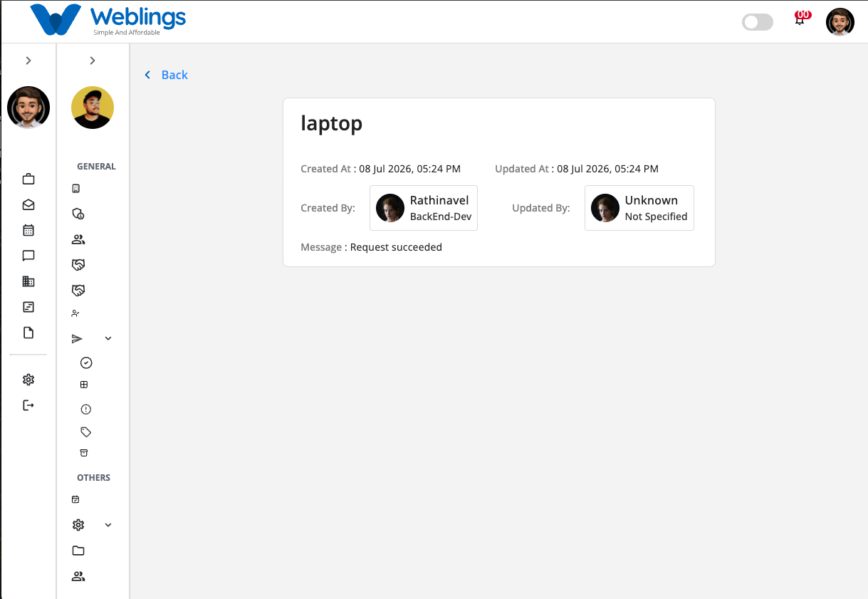The image size is (868, 599).
Task: Click the "Request succeeded" message text
Action: pos(396,247)
